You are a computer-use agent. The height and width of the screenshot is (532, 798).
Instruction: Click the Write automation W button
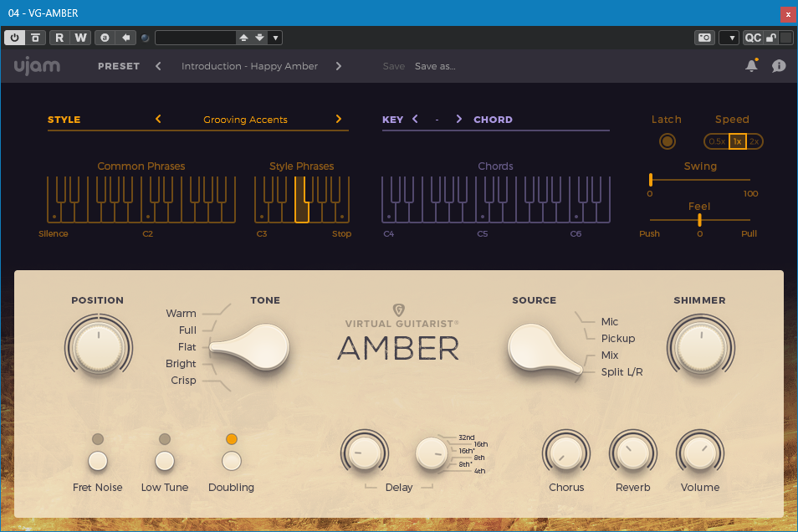[79, 38]
